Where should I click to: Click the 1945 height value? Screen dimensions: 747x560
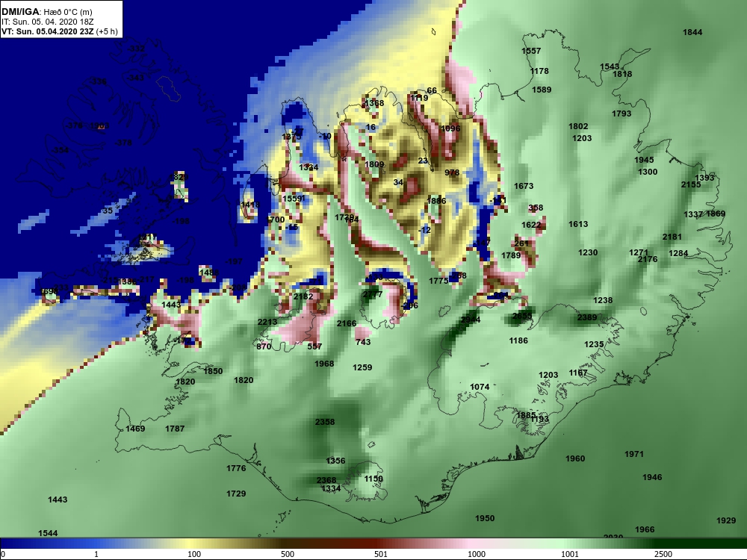644,160
